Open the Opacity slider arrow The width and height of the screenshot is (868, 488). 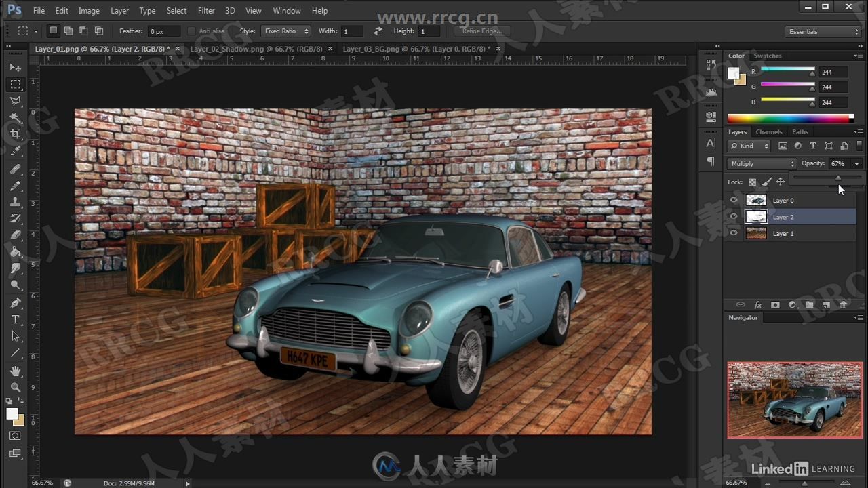coord(856,164)
